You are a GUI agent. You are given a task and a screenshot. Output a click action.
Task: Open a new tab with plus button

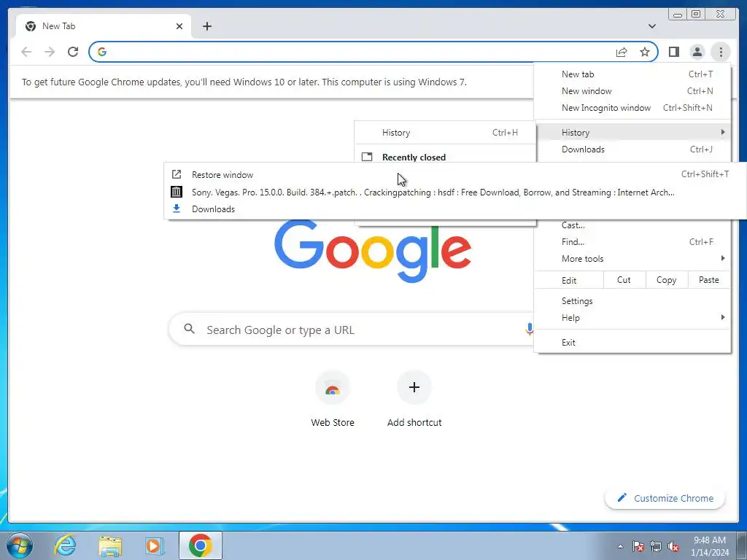point(206,26)
